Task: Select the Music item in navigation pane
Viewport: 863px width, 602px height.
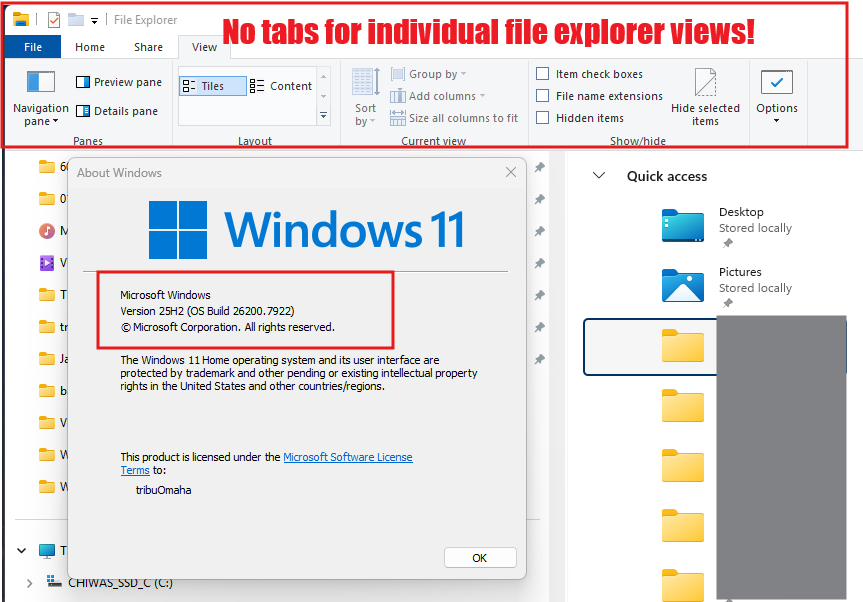Action: (53, 231)
